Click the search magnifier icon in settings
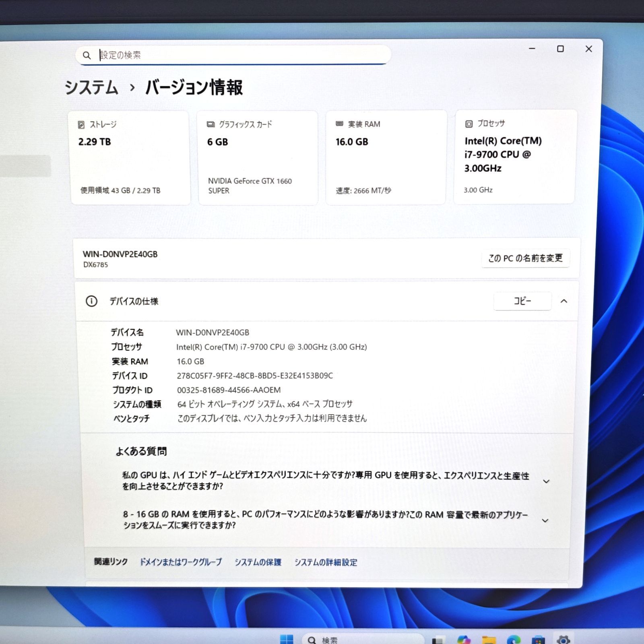This screenshot has height=644, width=644. (87, 56)
